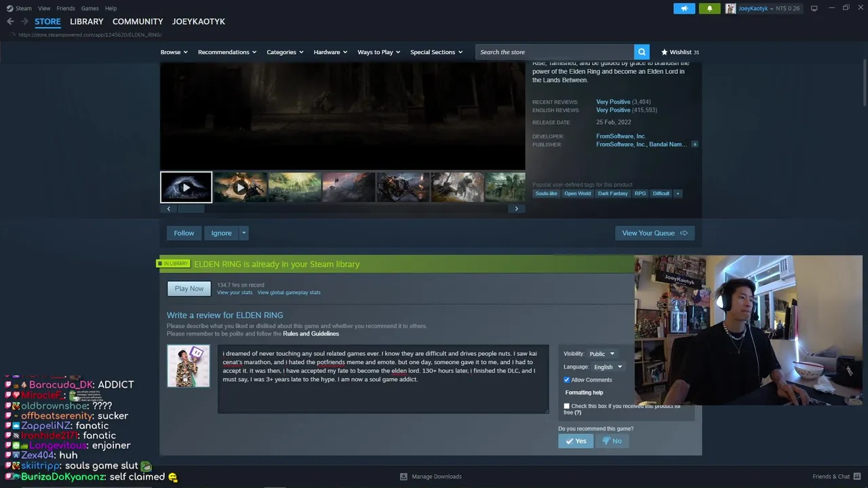The image size is (868, 488).
Task: Click the JoeyKaotyk account avatar
Action: point(730,8)
